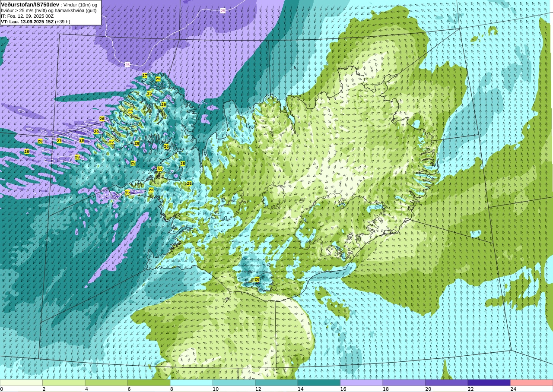Click the light green 2–4 m/s legend swatch
This screenshot has width=553, height=392.
coord(64,383)
